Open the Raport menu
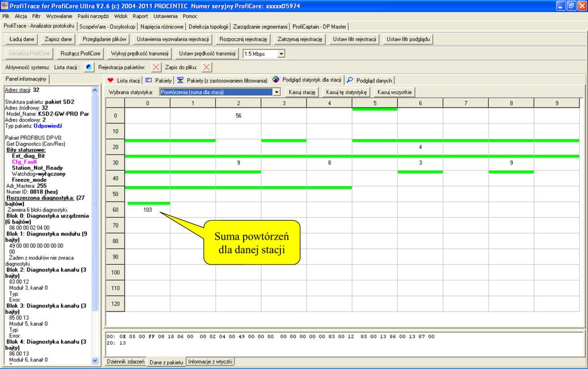Image resolution: width=588 pixels, height=369 pixels. tap(140, 16)
